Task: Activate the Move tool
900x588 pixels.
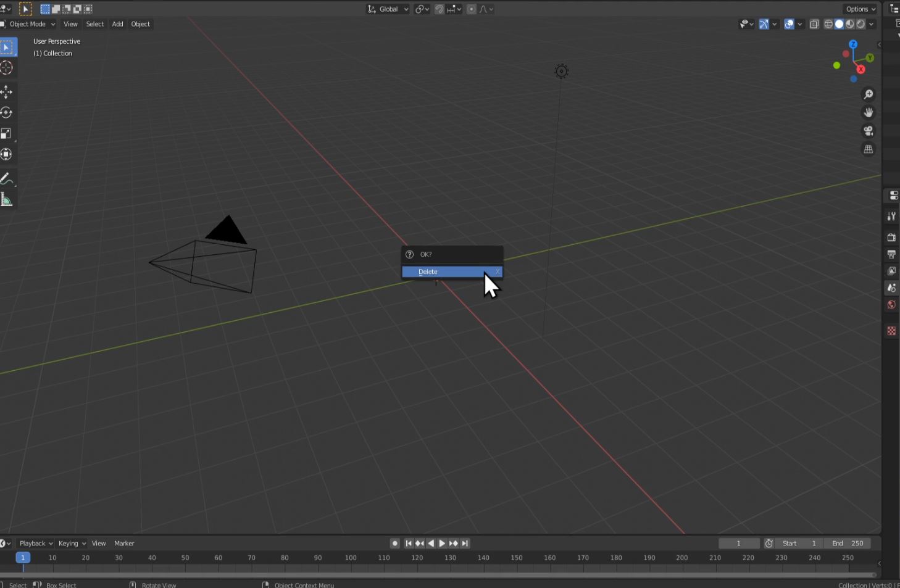Action: tap(7, 92)
